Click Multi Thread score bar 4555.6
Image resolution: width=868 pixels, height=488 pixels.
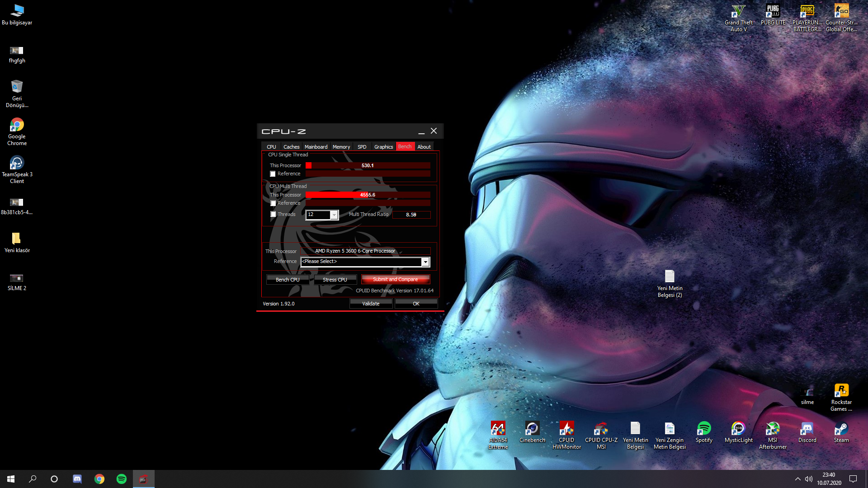coord(368,195)
